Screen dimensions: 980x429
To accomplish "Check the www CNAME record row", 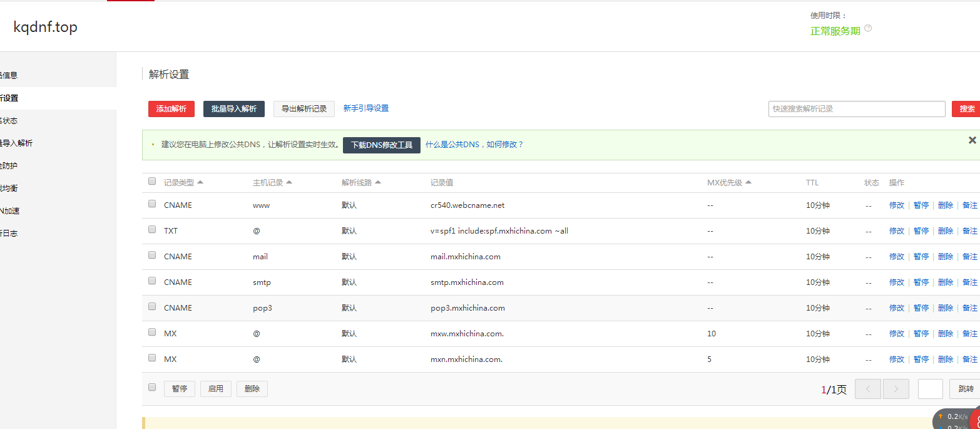I will pos(152,204).
